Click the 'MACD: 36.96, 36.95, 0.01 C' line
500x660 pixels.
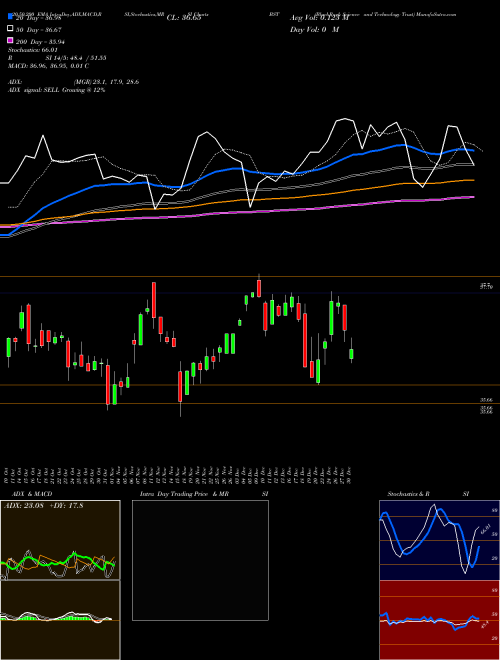pos(48,66)
